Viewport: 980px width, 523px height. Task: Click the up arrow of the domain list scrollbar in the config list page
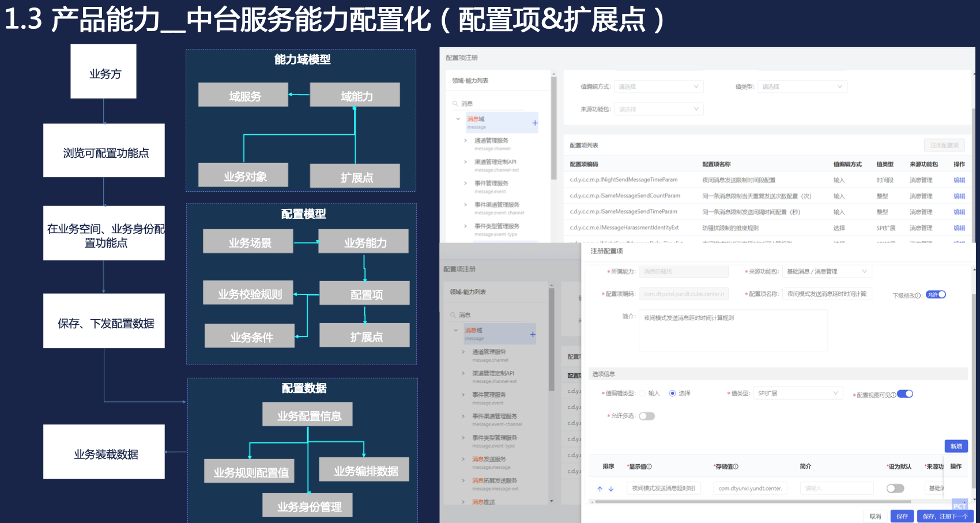pos(554,74)
